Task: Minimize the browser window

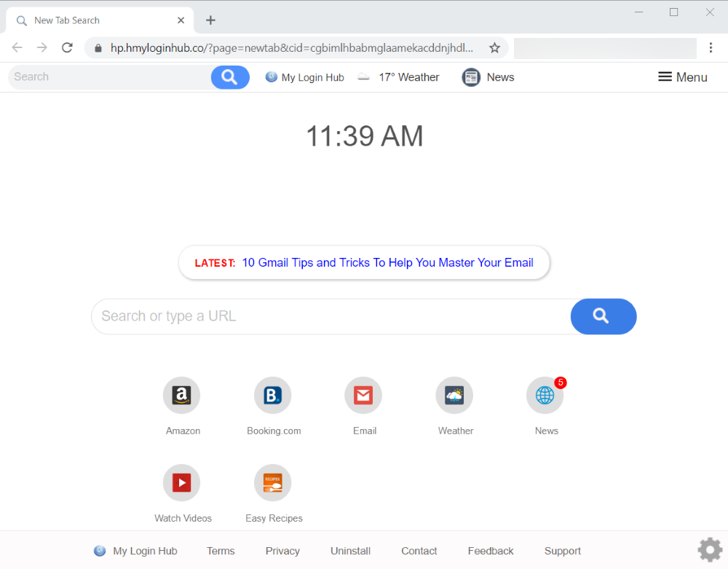Action: [x=639, y=12]
